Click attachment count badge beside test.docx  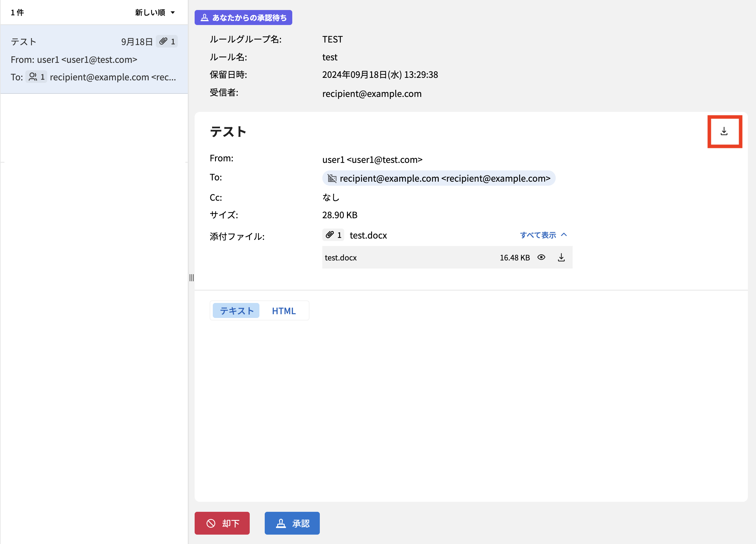pos(333,235)
